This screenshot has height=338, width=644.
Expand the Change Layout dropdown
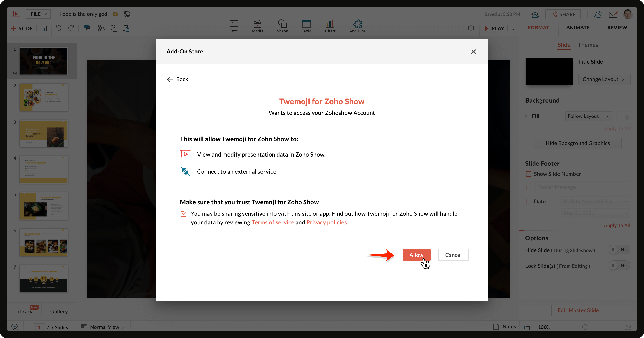point(604,79)
